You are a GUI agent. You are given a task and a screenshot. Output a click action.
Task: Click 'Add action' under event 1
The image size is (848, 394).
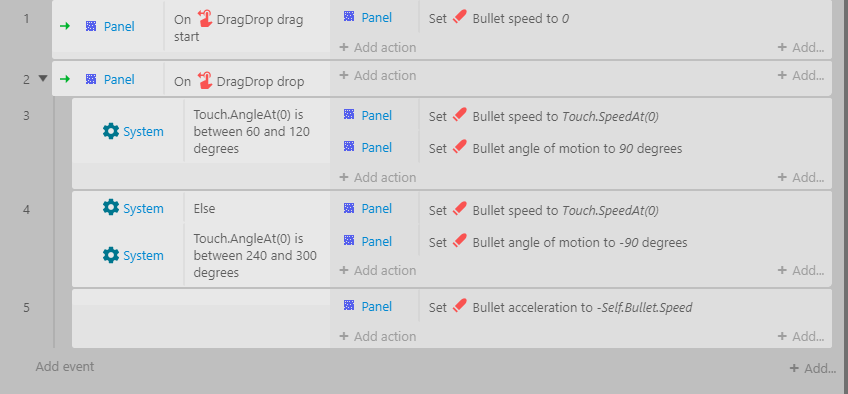(x=378, y=48)
